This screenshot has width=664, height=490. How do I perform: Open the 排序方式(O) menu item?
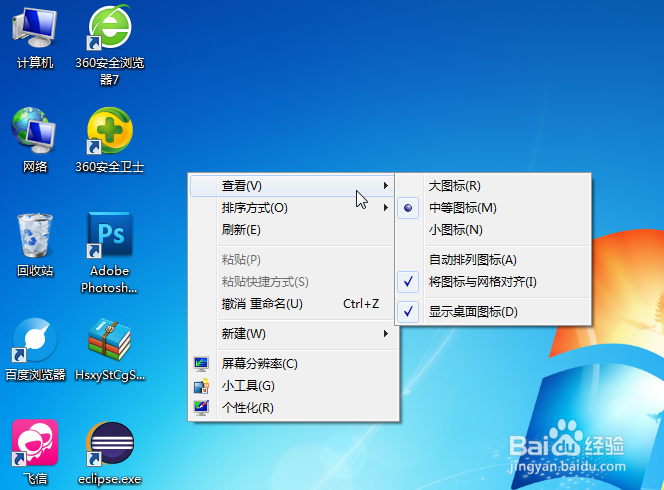pyautogui.click(x=292, y=208)
